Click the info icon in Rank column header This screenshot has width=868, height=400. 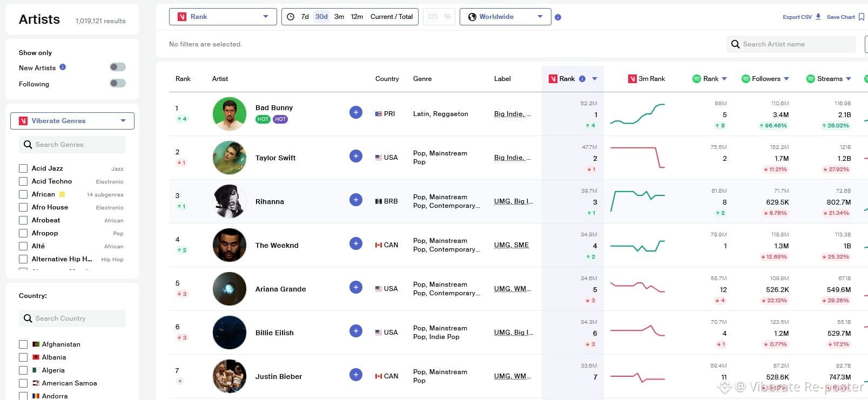[x=582, y=79]
